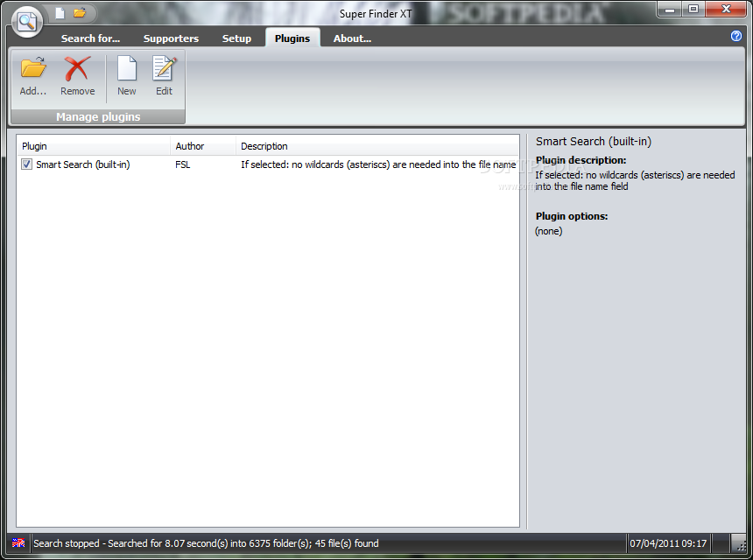Image resolution: width=753 pixels, height=560 pixels.
Task: Click the FSL author cell
Action: (183, 164)
